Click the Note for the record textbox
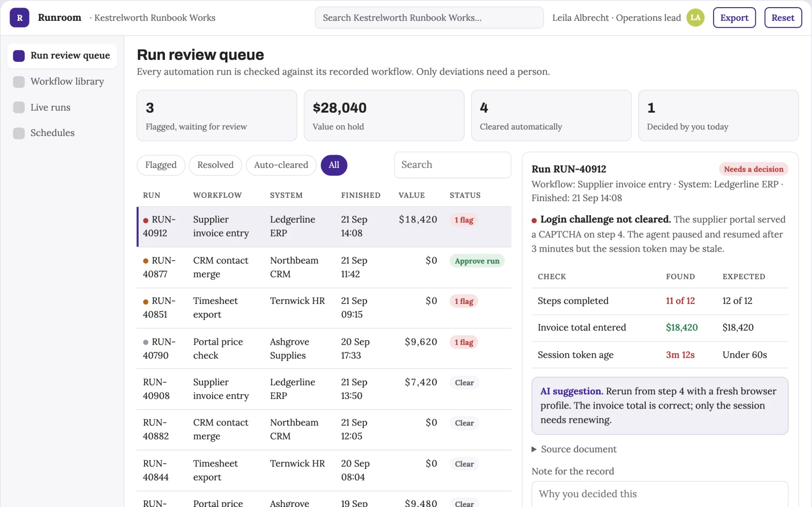This screenshot has width=812, height=507. (x=660, y=494)
